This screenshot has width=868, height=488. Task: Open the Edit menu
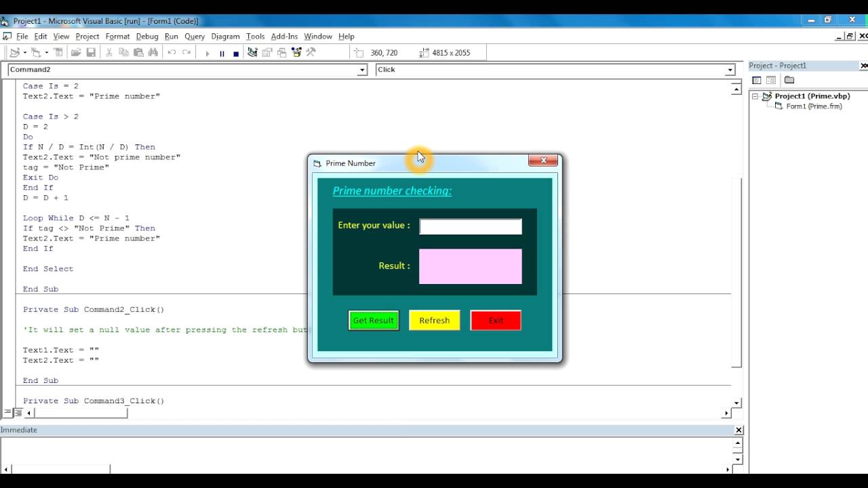41,37
